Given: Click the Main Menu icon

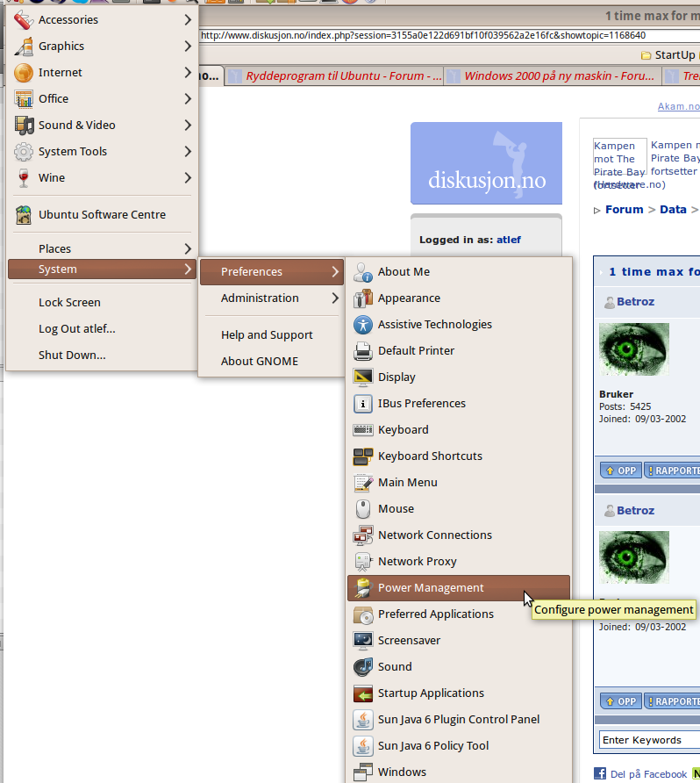Looking at the screenshot, I should pyautogui.click(x=363, y=483).
